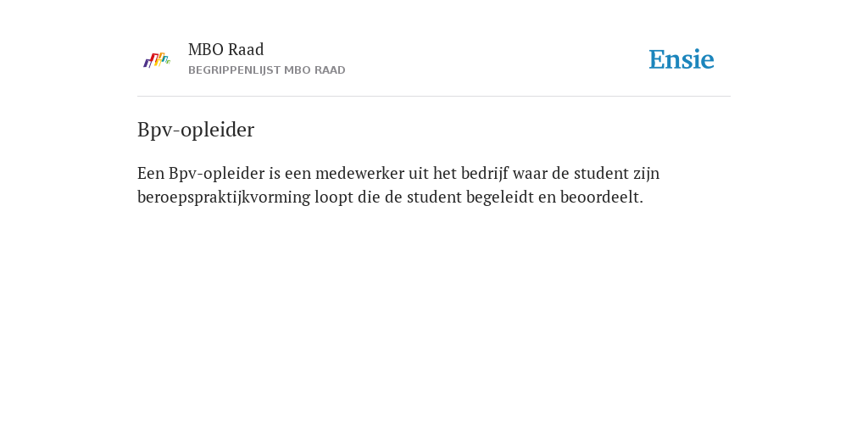Click the word 'Raad' in the author name
Viewport: 868px width, 434px height.
point(246,49)
